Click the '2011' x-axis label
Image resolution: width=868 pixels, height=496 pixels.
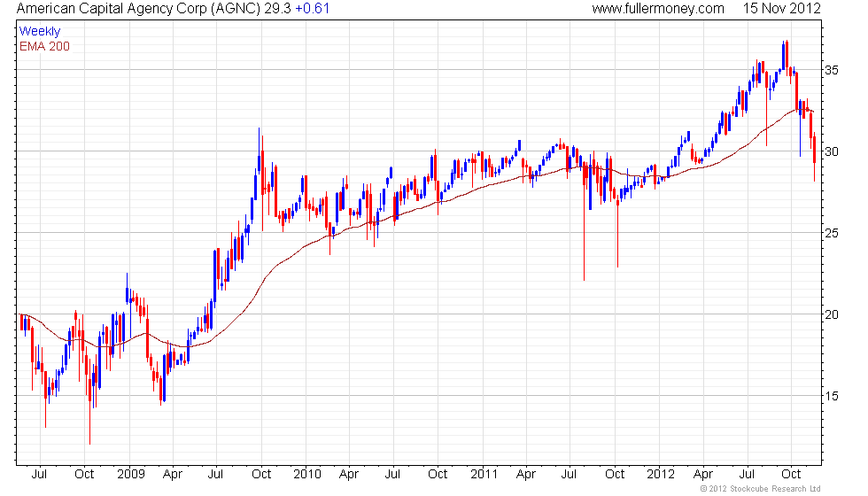tap(484, 475)
